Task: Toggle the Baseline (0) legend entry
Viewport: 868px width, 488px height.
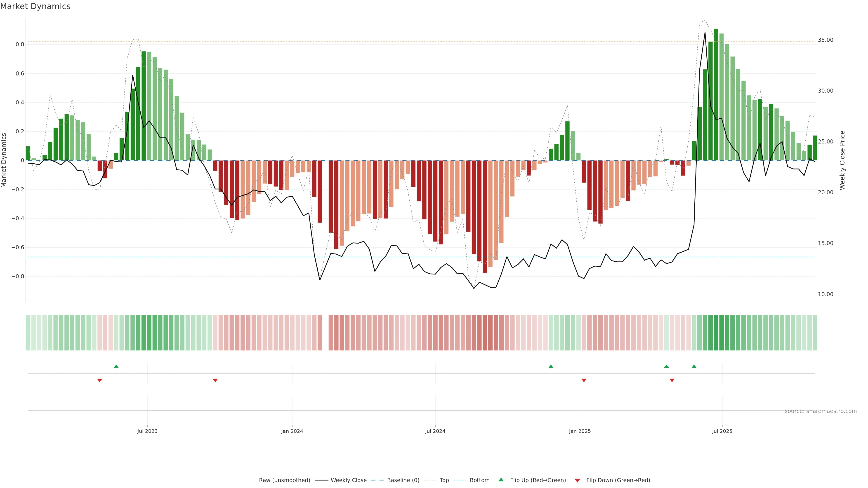Action: tap(403, 480)
